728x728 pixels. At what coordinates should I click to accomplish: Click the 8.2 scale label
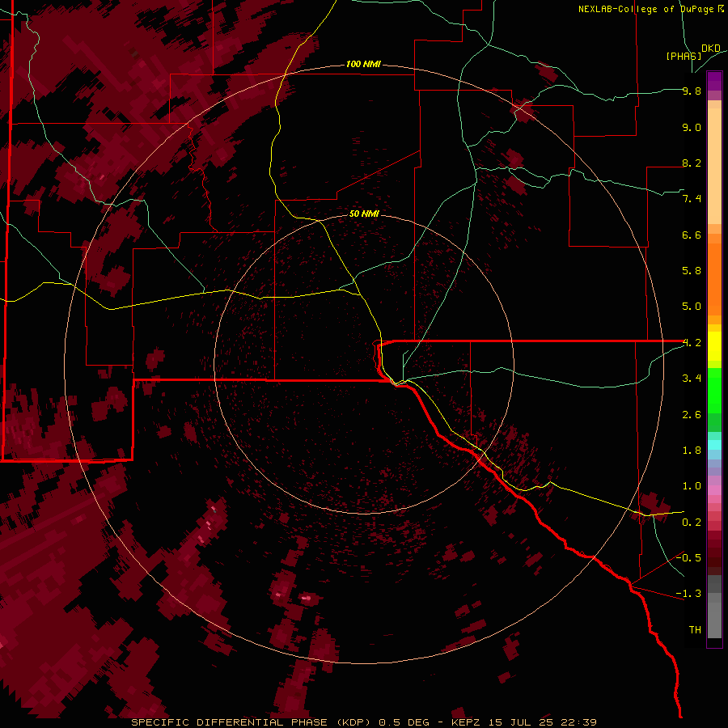click(692, 163)
